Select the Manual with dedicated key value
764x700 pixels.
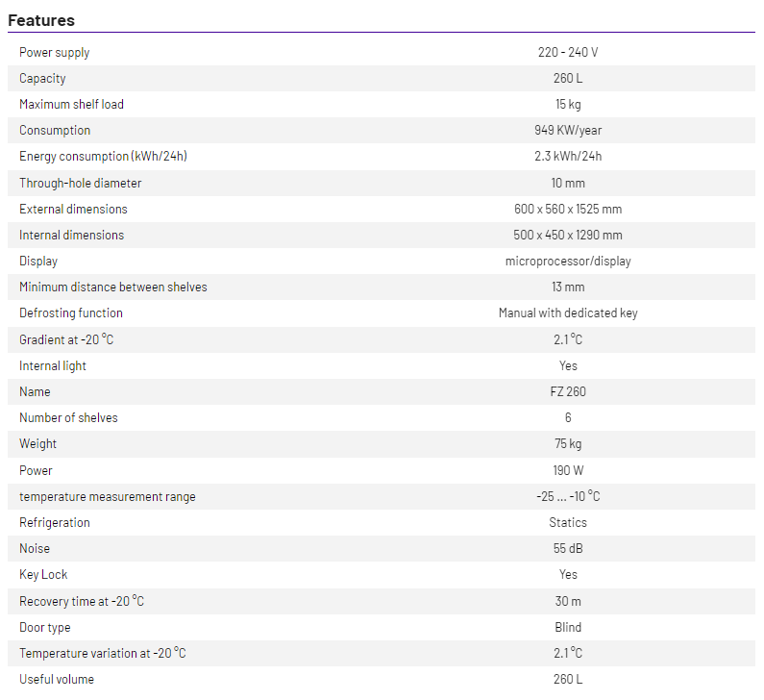tap(568, 312)
